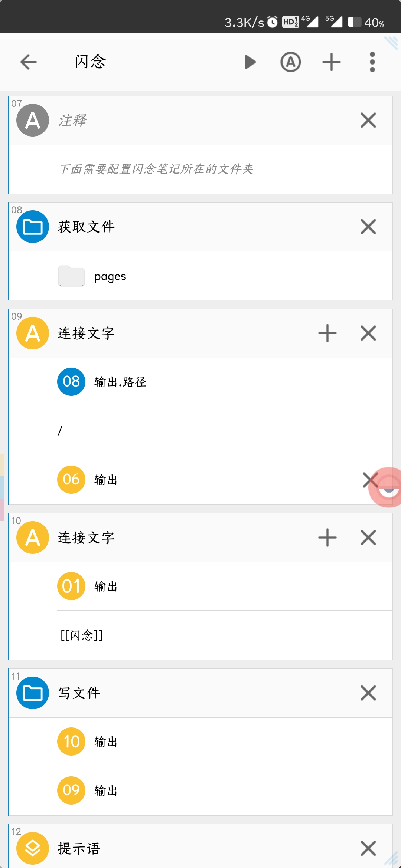Delete step 11 写文件 action
The image size is (401, 868).
(x=368, y=693)
